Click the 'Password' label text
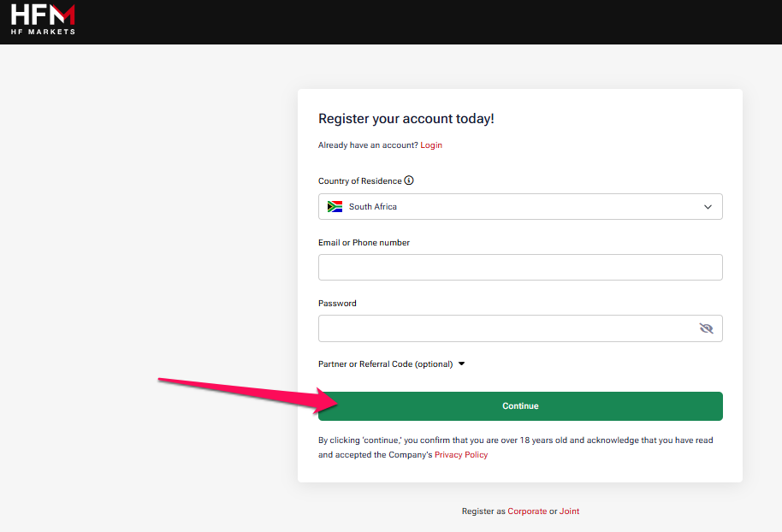The width and height of the screenshot is (782, 532). pyautogui.click(x=337, y=303)
